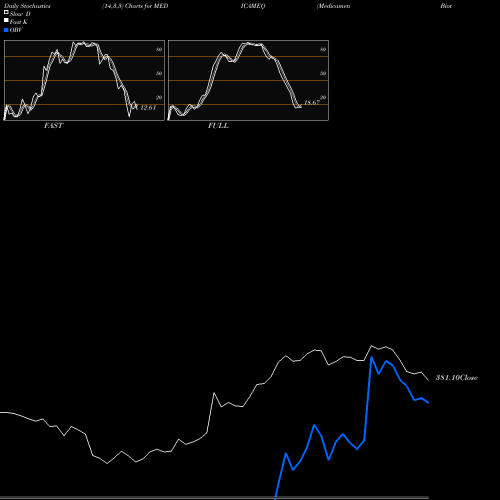Click the Slow D legend label

point(20,14)
